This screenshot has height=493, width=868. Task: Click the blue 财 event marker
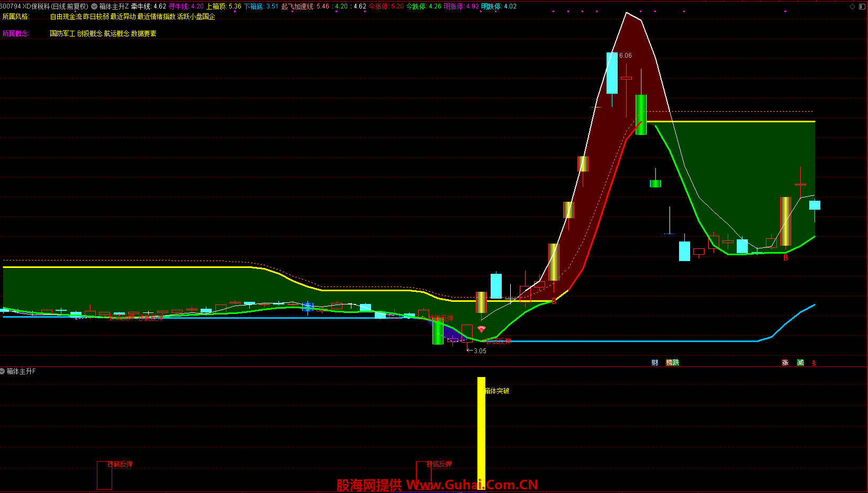click(655, 363)
